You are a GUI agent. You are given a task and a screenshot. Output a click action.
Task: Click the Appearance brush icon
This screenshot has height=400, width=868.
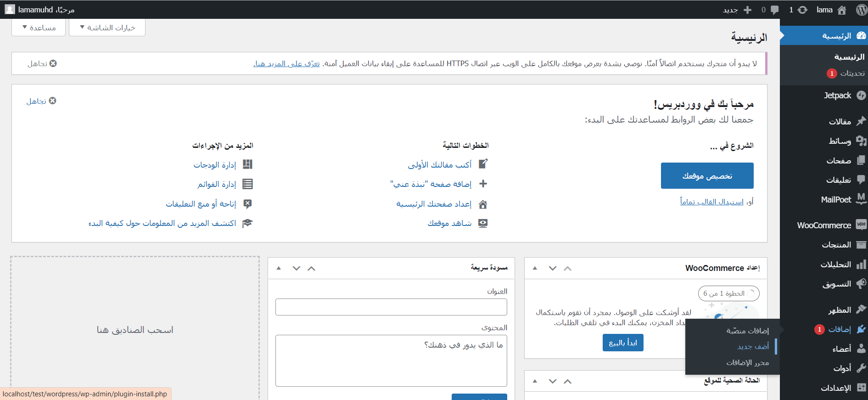pyautogui.click(x=861, y=310)
